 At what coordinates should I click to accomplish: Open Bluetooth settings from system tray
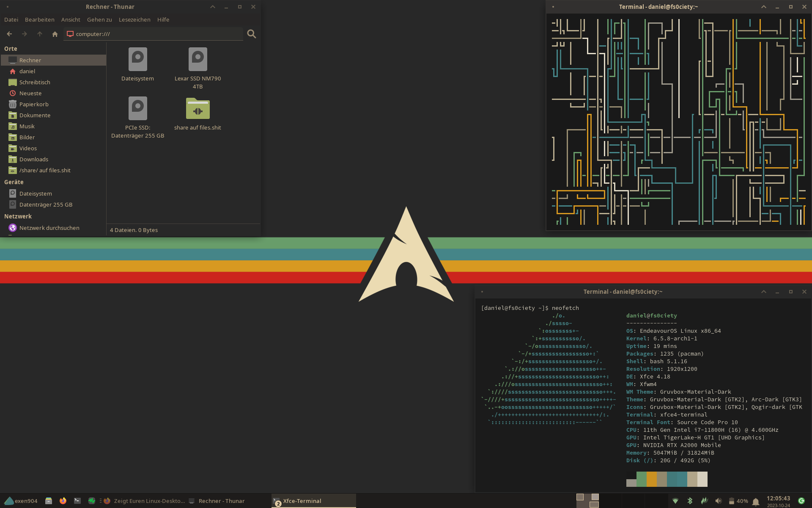pos(690,501)
